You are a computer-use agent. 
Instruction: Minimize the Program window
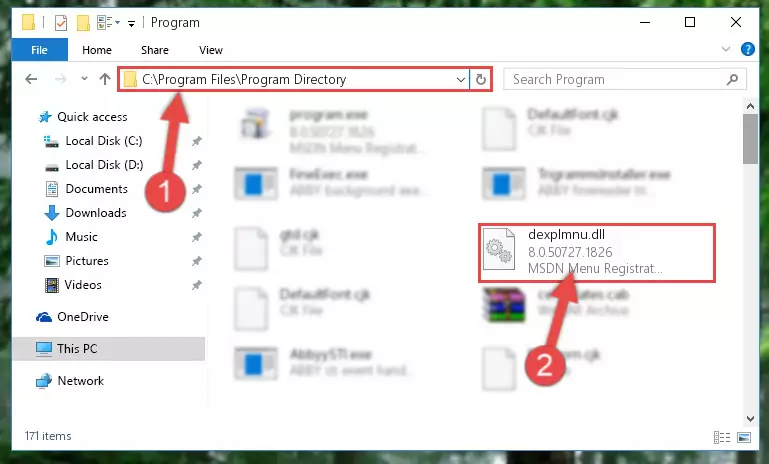pos(645,23)
